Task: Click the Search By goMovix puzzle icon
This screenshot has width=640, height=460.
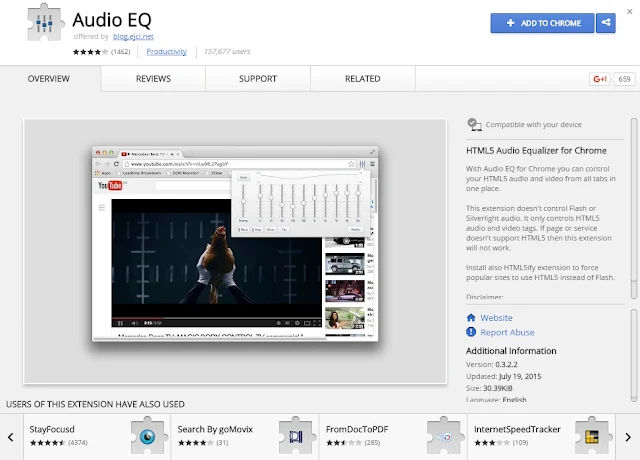Action: [x=298, y=436]
